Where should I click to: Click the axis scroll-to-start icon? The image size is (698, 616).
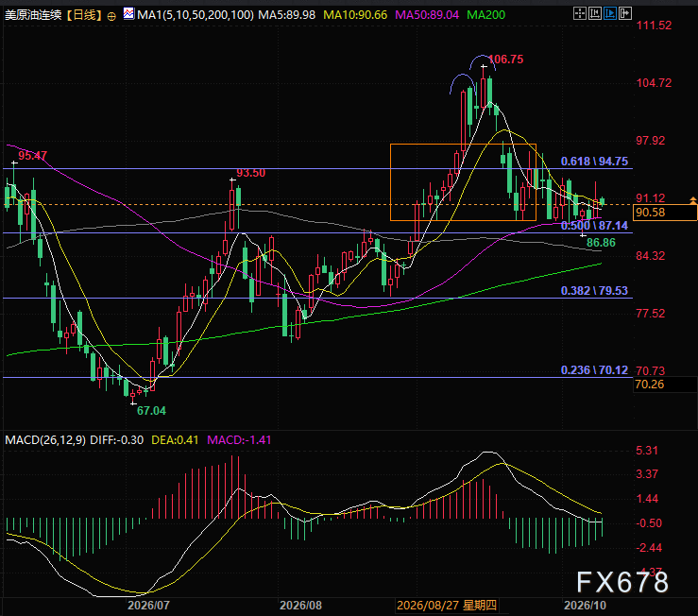pyautogui.click(x=595, y=13)
